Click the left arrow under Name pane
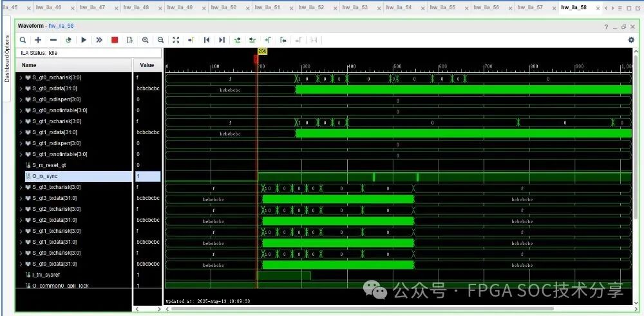Image resolution: width=644 pixels, height=316 pixels. (137, 309)
